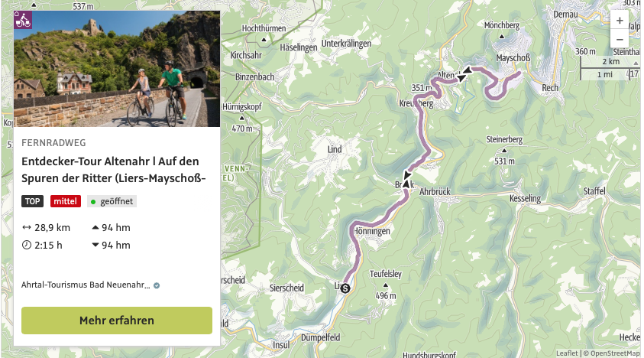Click the geöffnet status tag

(x=112, y=201)
